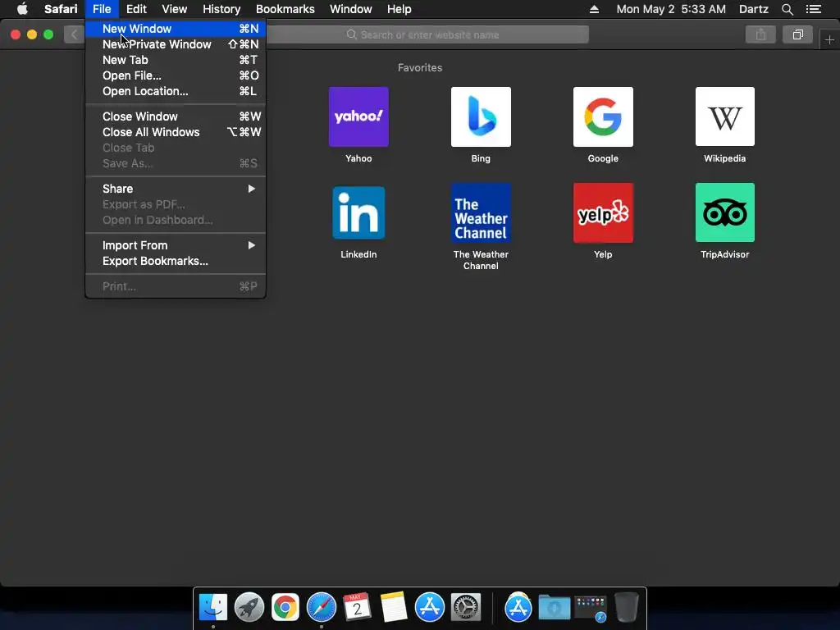Click the date and time in menu bar
The image size is (840, 630).
tap(671, 9)
